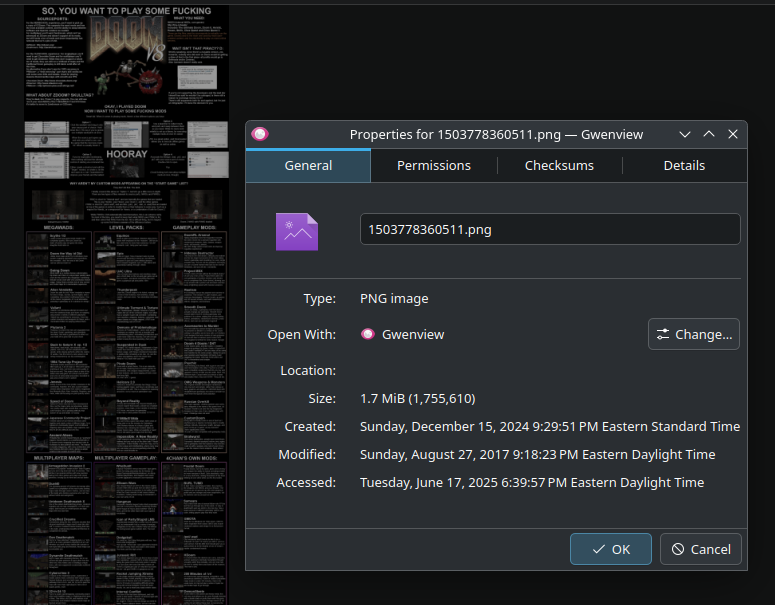
Task: Click the Gwenview application name text
Action: [413, 334]
